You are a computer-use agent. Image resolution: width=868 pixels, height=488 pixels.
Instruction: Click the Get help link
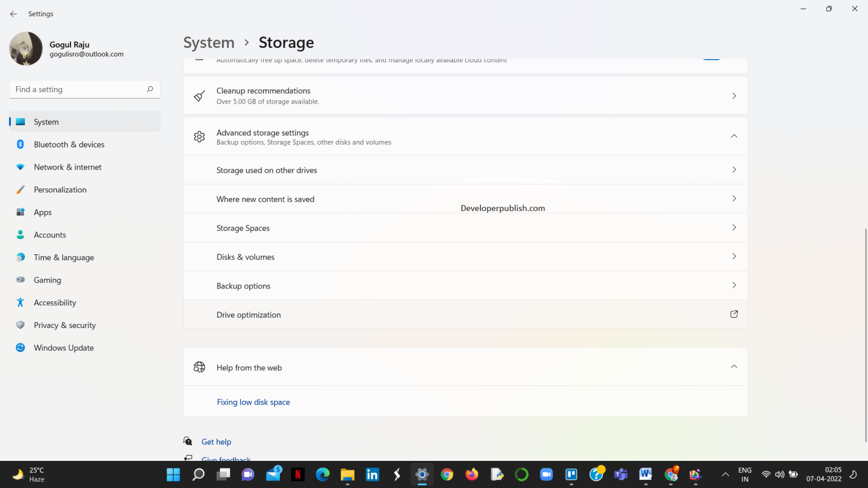pyautogui.click(x=216, y=441)
